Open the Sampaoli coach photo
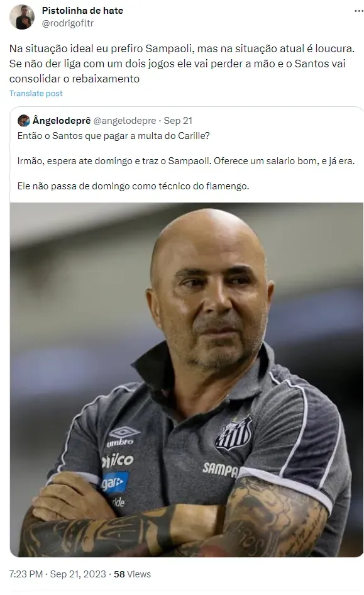 click(x=187, y=380)
